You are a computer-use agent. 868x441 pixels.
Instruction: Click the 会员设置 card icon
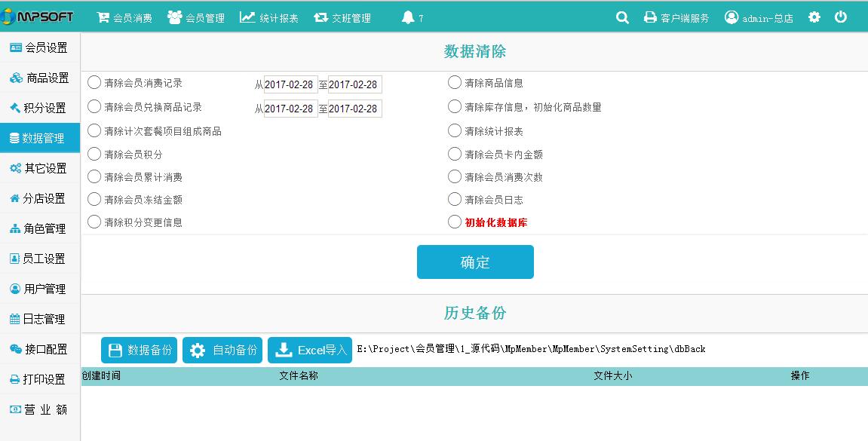(16, 47)
